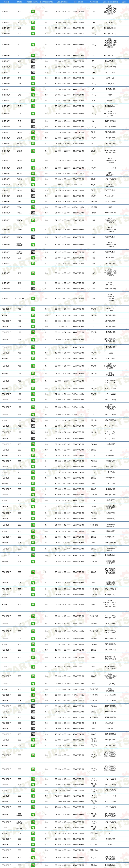Click the WJX (DW8B) engine code cell
Viewport: 129px width, 868px height.
pos(110,127)
